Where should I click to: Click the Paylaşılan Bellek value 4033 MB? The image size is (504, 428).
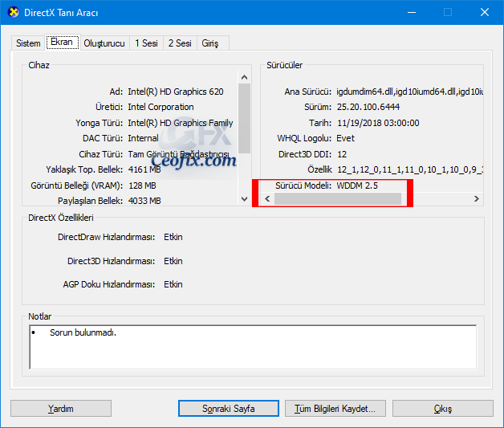144,201
